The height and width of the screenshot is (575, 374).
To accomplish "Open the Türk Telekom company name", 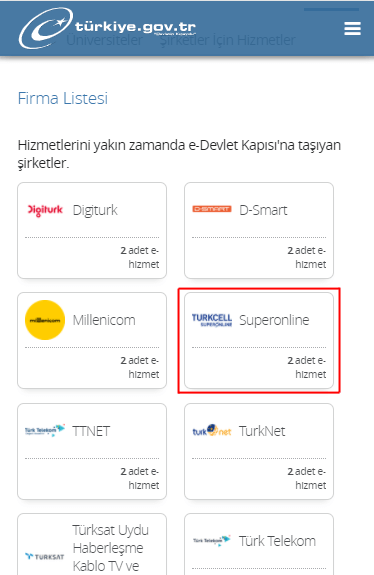I will 278,541.
